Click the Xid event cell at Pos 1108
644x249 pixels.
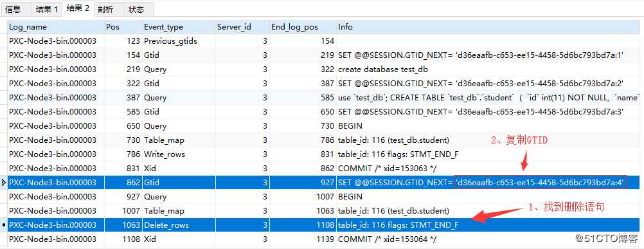179,239
